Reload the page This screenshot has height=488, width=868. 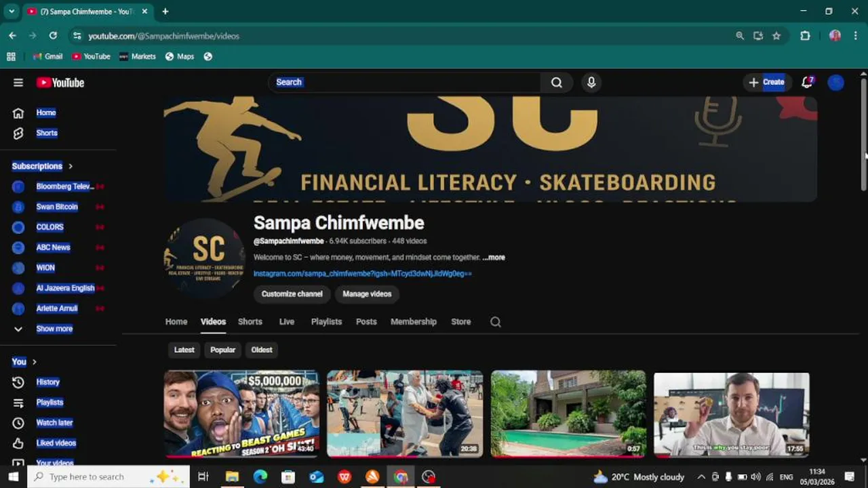pos(53,36)
